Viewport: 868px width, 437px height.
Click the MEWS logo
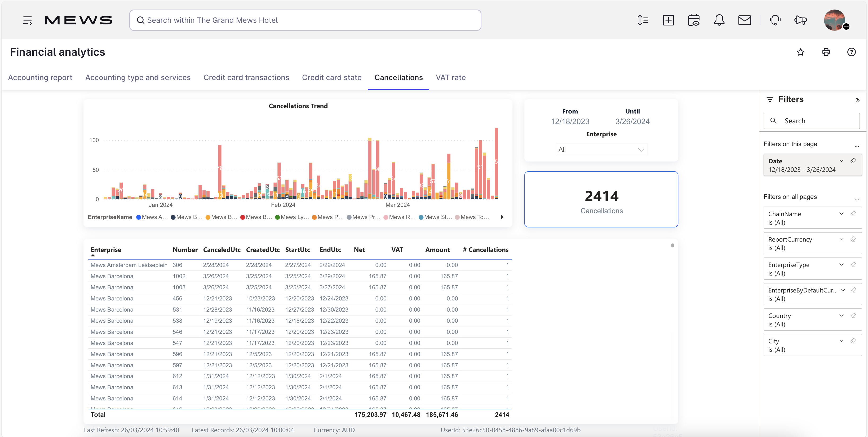(78, 20)
